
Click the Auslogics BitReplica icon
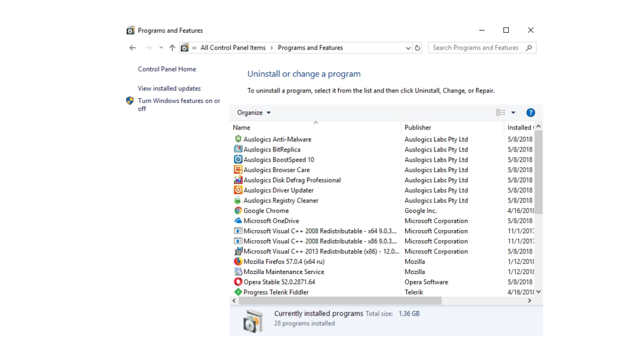(x=238, y=150)
